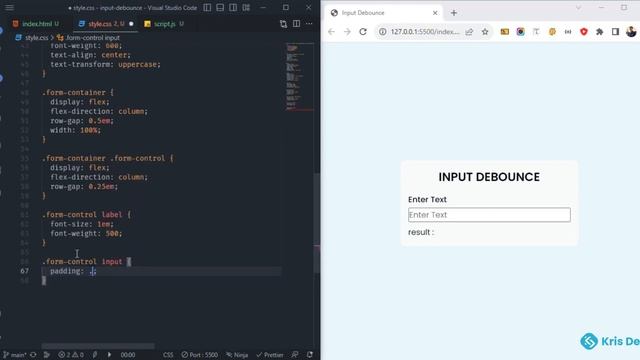640x360 pixels.
Task: Click the yellow terminal extension icon
Action: pyautogui.click(x=505, y=31)
